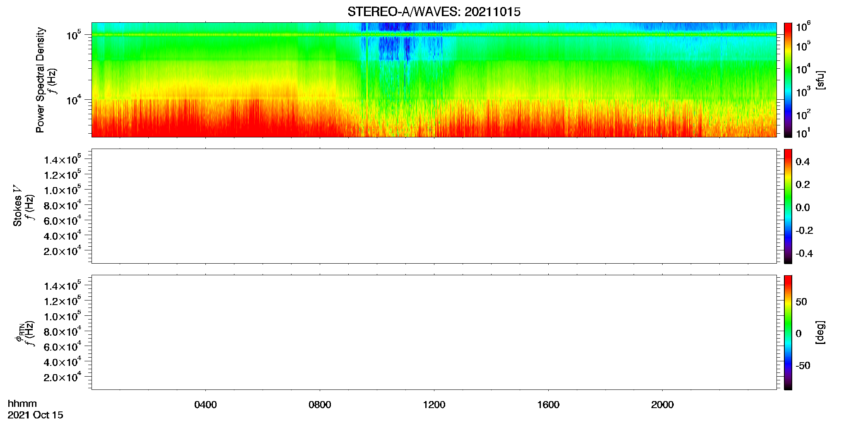
Task: Click the [deg] units label
Action: click(820, 332)
